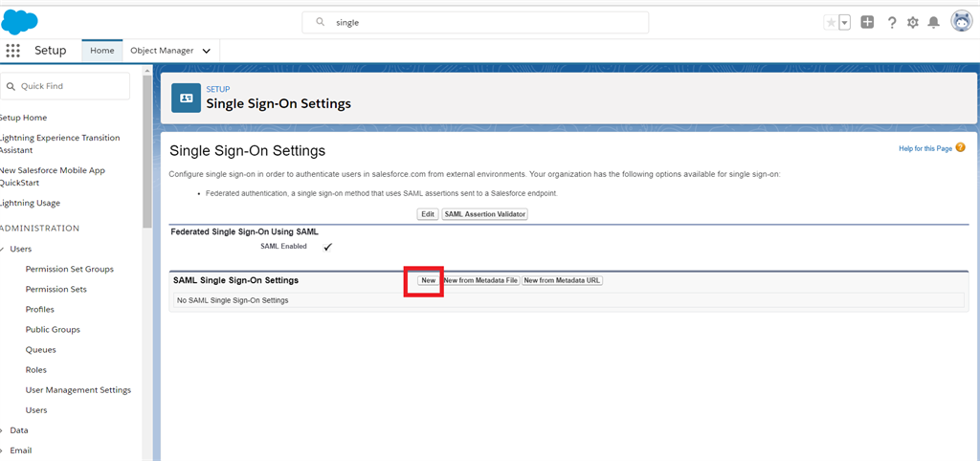This screenshot has width=980, height=461.
Task: Click New from Metadata URL
Action: click(562, 280)
